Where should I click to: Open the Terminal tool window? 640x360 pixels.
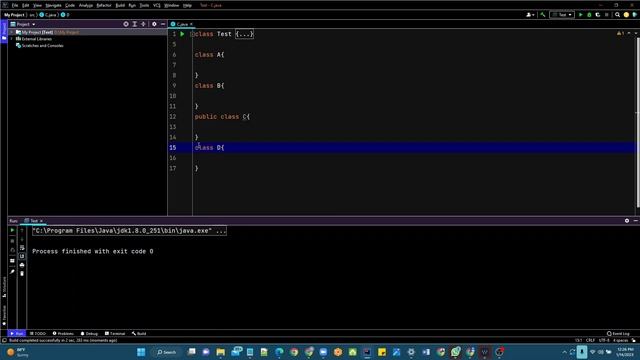tap(115, 333)
